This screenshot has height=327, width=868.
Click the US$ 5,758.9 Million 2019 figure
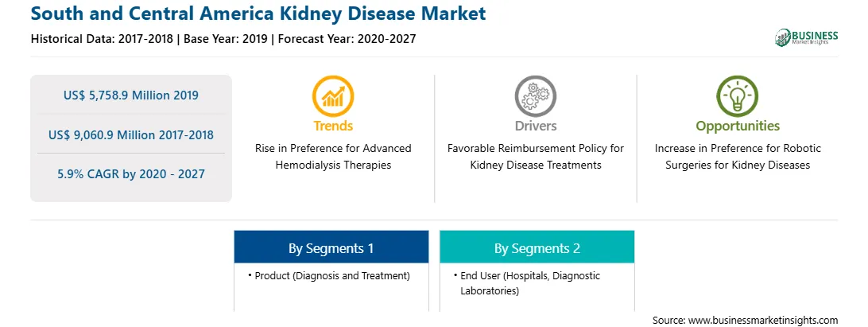coord(131,95)
